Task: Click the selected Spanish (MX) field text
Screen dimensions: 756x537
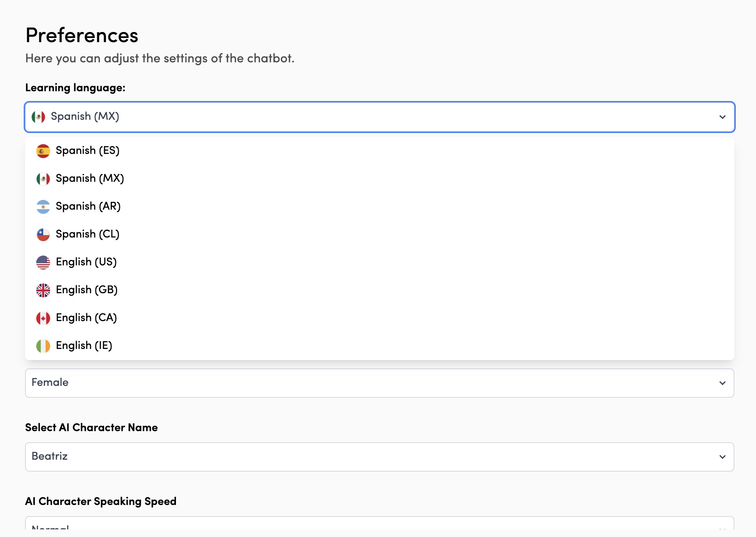Action: coord(85,117)
